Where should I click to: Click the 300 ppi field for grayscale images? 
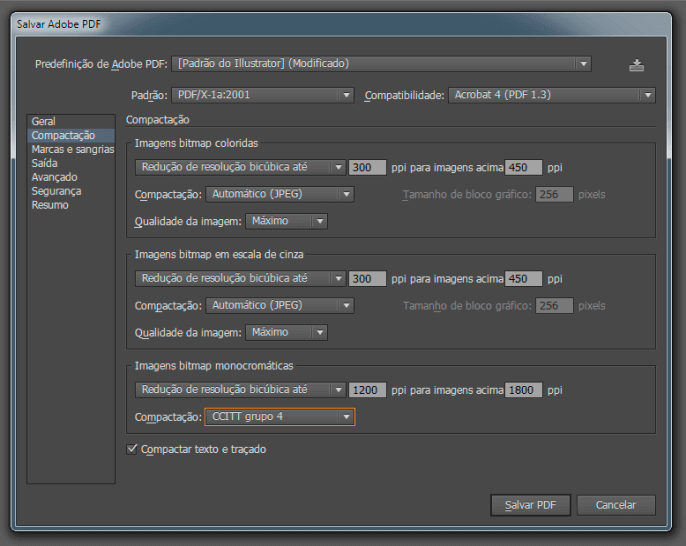[x=367, y=279]
